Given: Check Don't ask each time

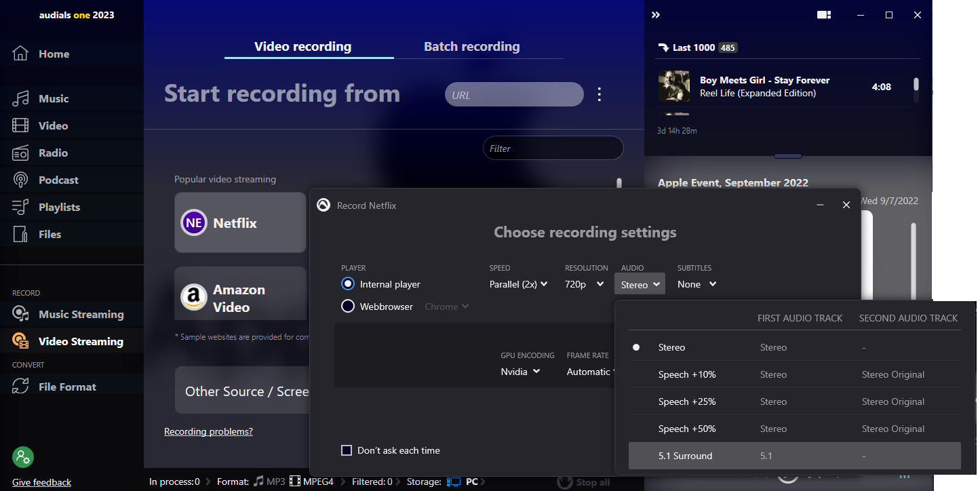Looking at the screenshot, I should coord(347,450).
